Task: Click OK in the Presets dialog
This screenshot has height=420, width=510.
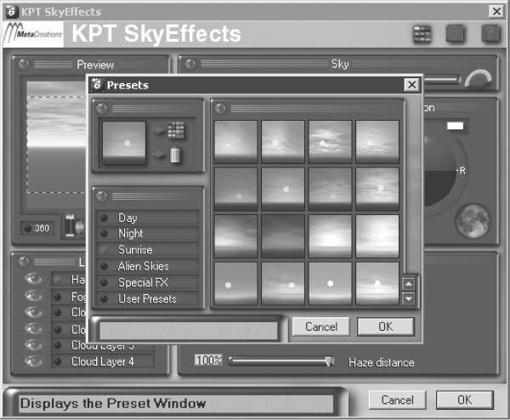Action: coord(385,326)
